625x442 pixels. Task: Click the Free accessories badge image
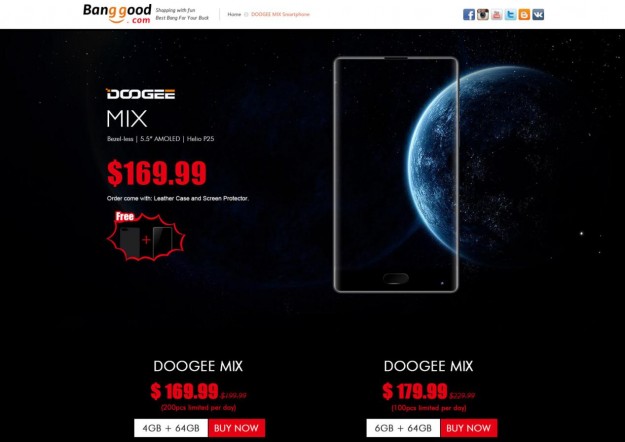[145, 236]
